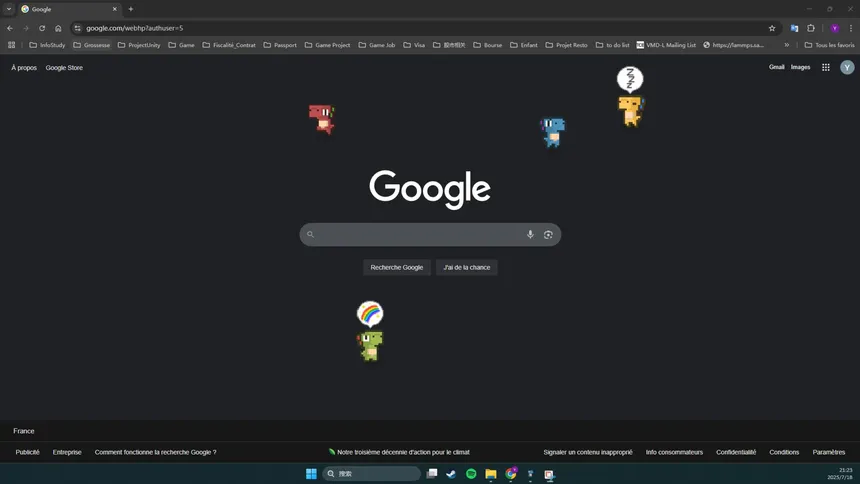Expand the Grossesse bookmark folder
The width and height of the screenshot is (860, 484).
click(x=92, y=45)
